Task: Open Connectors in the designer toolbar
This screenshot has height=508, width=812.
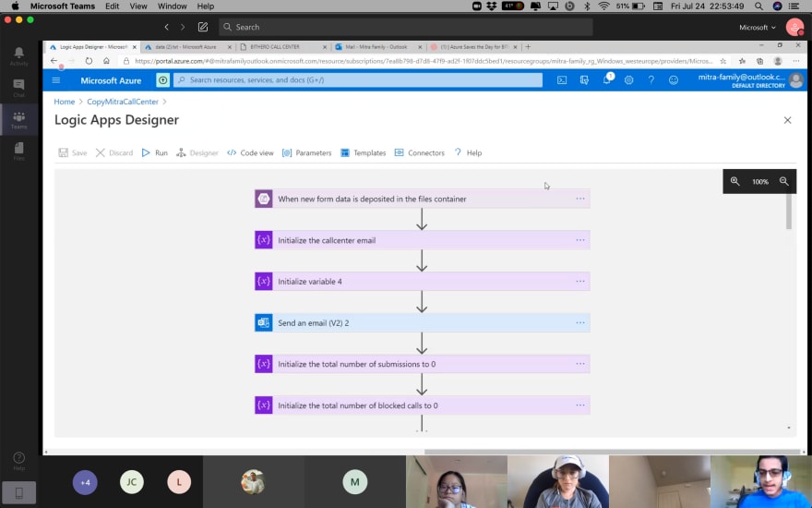Action: [x=420, y=153]
